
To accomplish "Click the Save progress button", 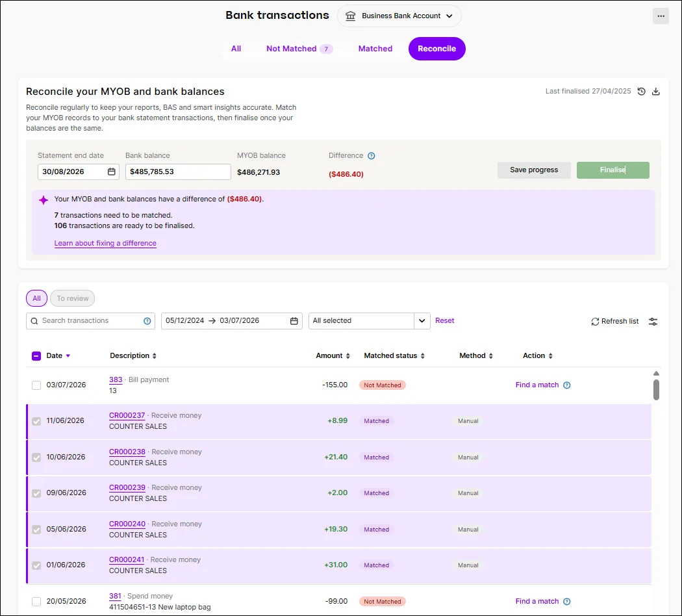I will coord(534,170).
